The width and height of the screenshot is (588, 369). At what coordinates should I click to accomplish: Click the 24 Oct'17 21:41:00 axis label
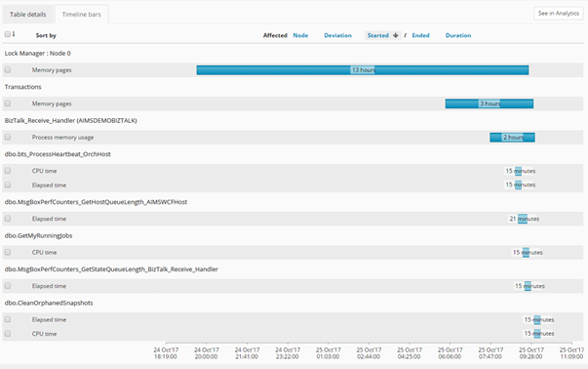247,352
